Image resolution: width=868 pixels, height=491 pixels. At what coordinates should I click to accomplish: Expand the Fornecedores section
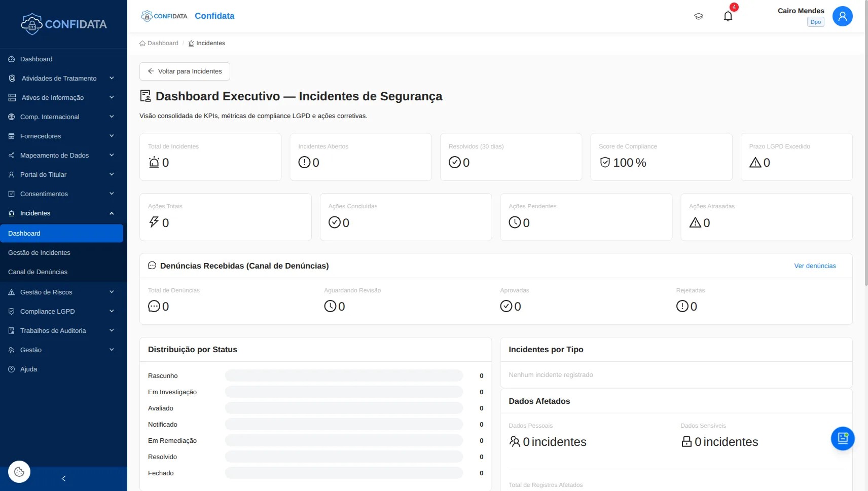tap(111, 136)
